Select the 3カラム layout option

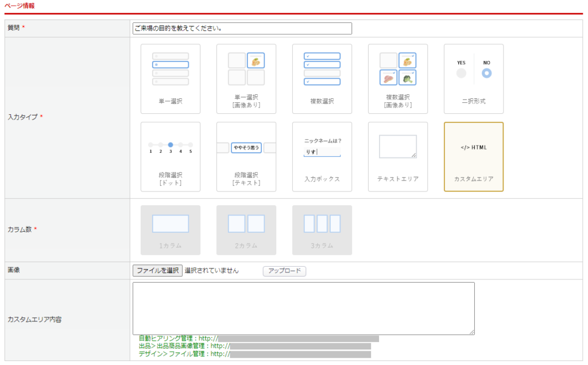pyautogui.click(x=322, y=230)
